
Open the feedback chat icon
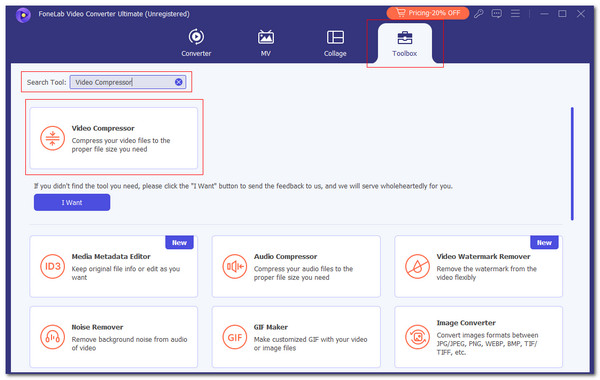(x=497, y=14)
